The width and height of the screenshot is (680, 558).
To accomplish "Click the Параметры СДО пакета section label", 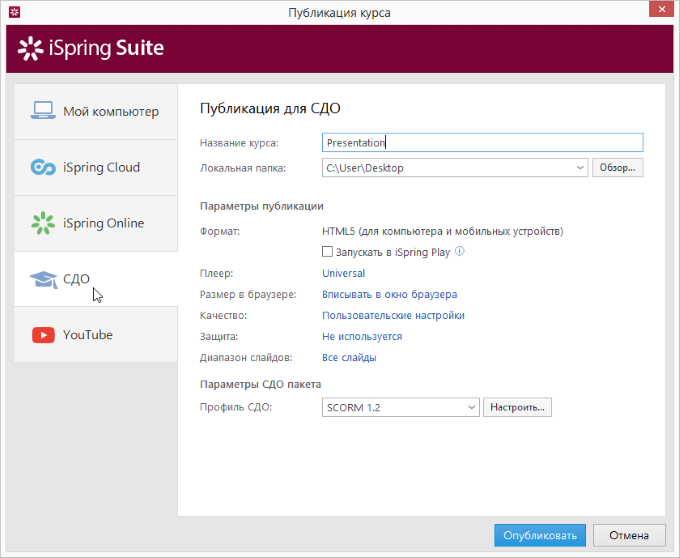I will [260, 385].
